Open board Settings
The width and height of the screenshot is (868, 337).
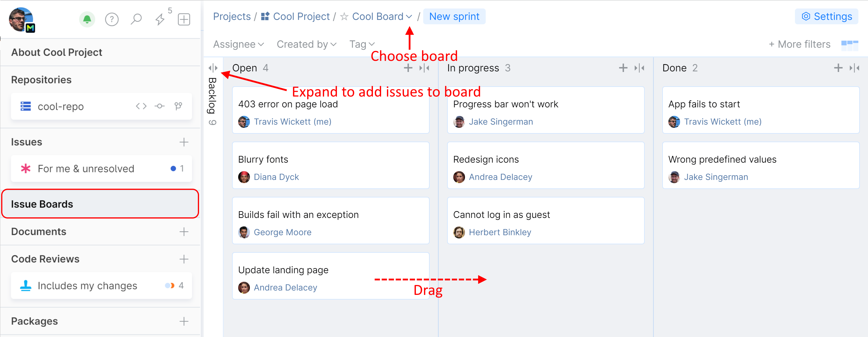coord(826,17)
